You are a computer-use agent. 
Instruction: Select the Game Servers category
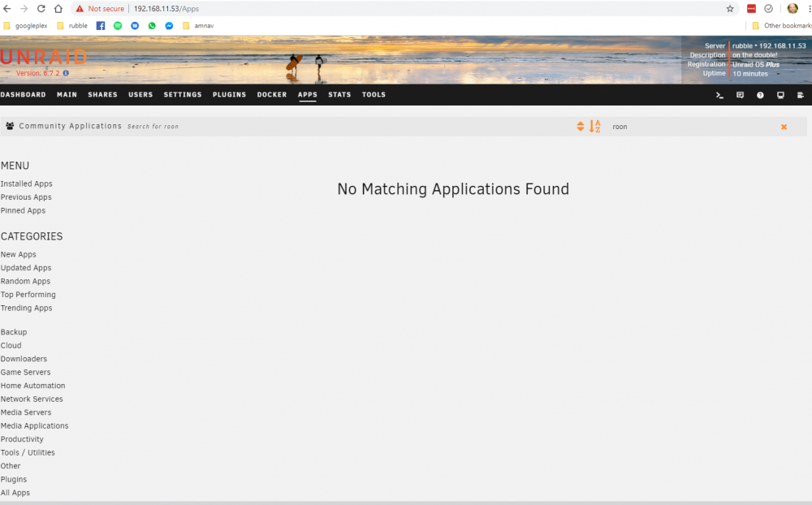pos(25,373)
